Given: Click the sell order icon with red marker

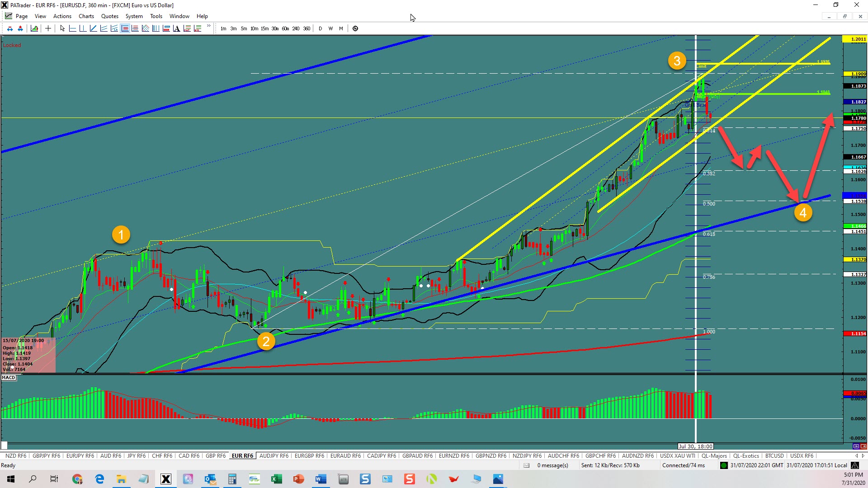Looking at the screenshot, I should click(x=10, y=28).
